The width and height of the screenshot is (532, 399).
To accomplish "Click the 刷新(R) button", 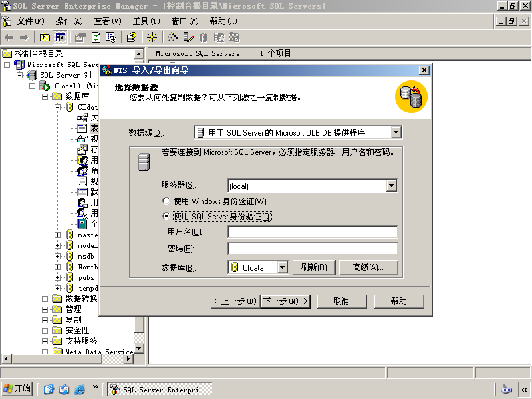I will coord(314,267).
